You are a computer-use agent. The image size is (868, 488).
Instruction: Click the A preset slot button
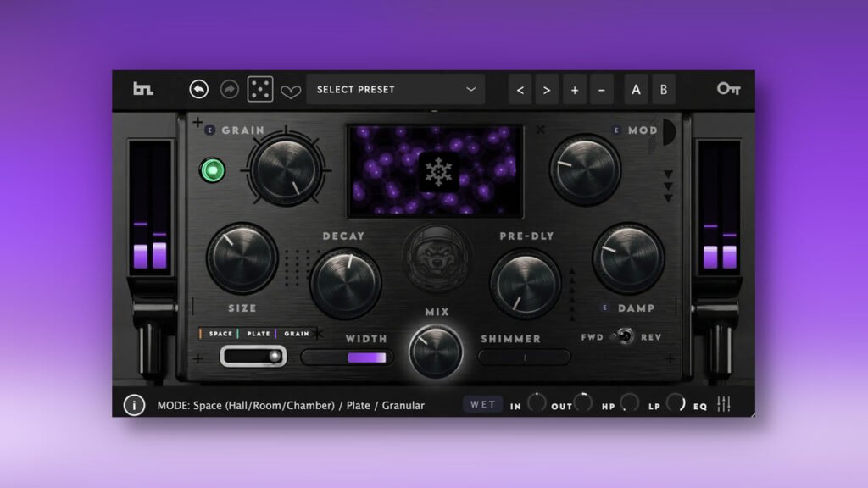pos(635,89)
